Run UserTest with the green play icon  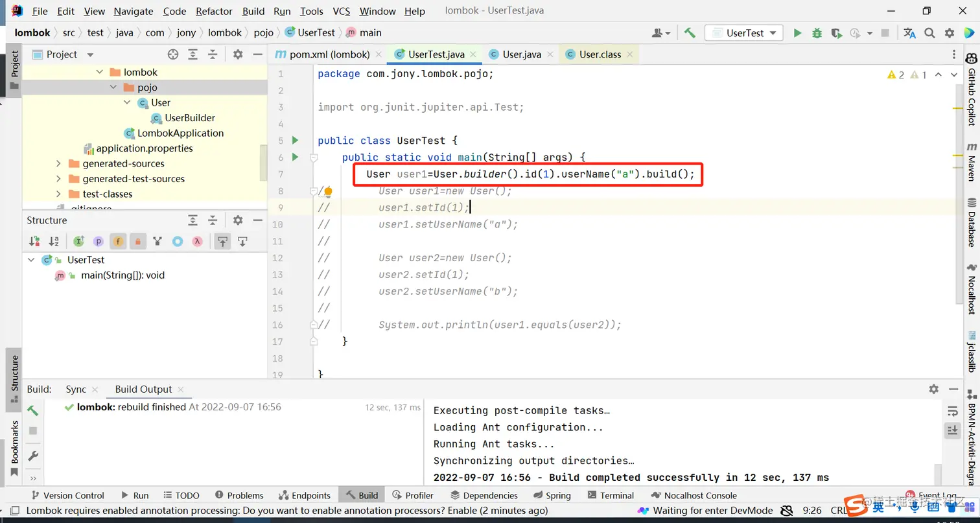(x=798, y=33)
